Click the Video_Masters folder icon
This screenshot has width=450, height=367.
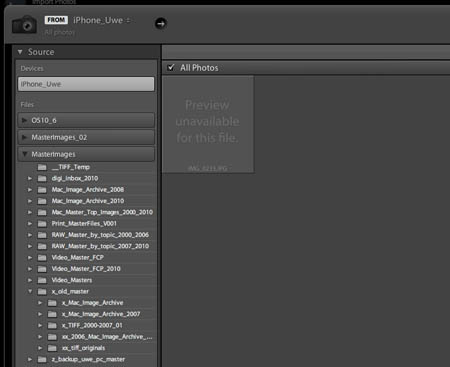[42, 280]
